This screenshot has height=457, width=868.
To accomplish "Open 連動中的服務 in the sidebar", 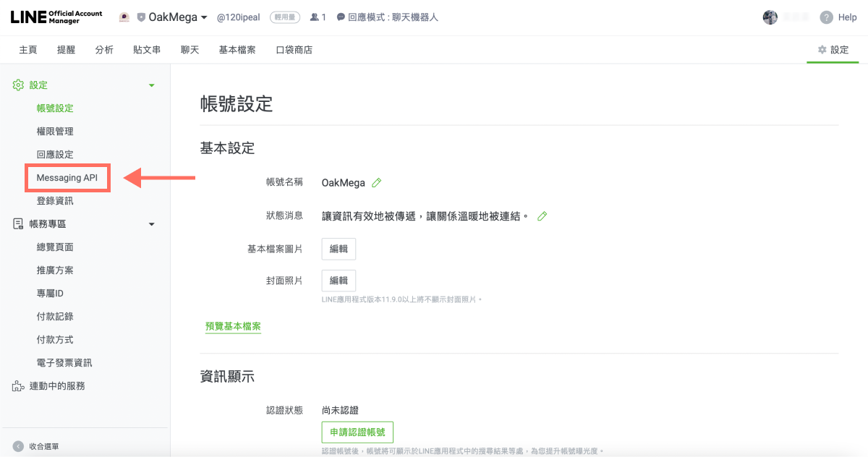I will coord(57,386).
